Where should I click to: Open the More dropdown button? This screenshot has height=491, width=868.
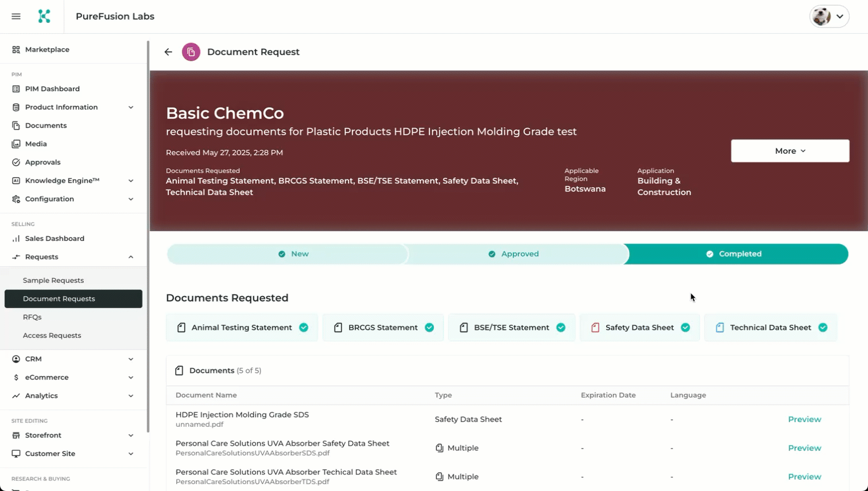(x=790, y=151)
